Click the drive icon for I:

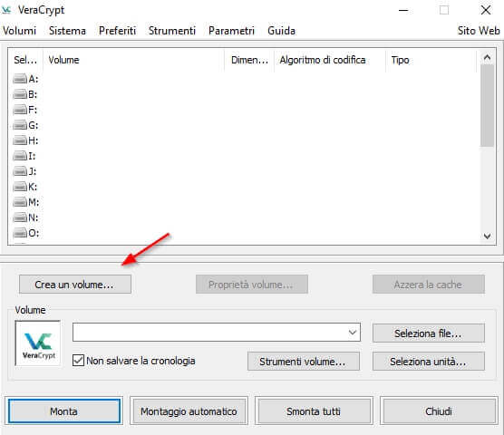20,156
